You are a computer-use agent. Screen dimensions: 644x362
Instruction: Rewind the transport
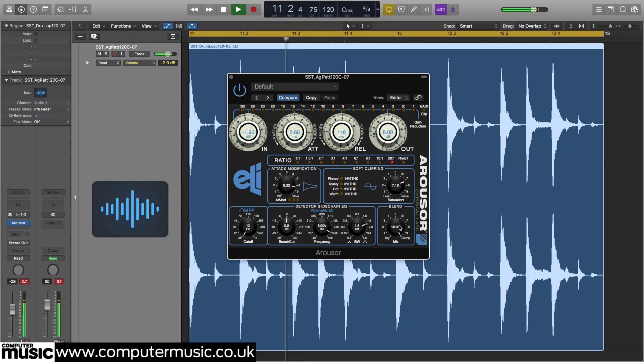click(194, 9)
